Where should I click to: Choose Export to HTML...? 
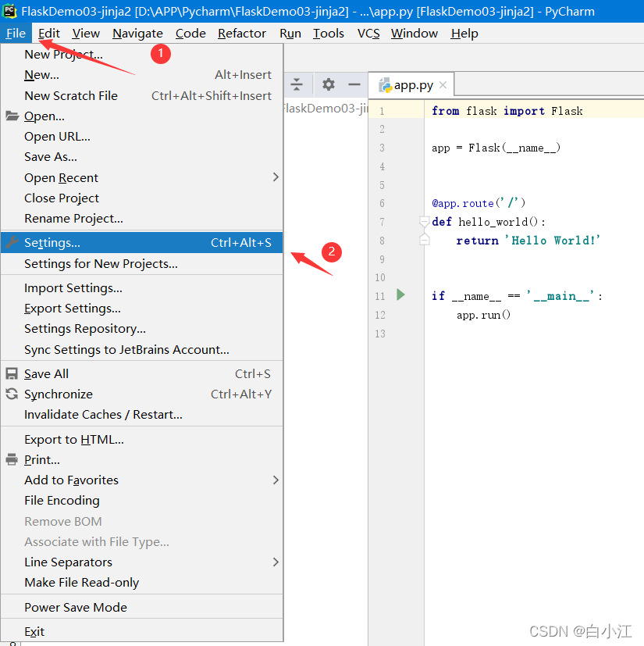click(141, 440)
